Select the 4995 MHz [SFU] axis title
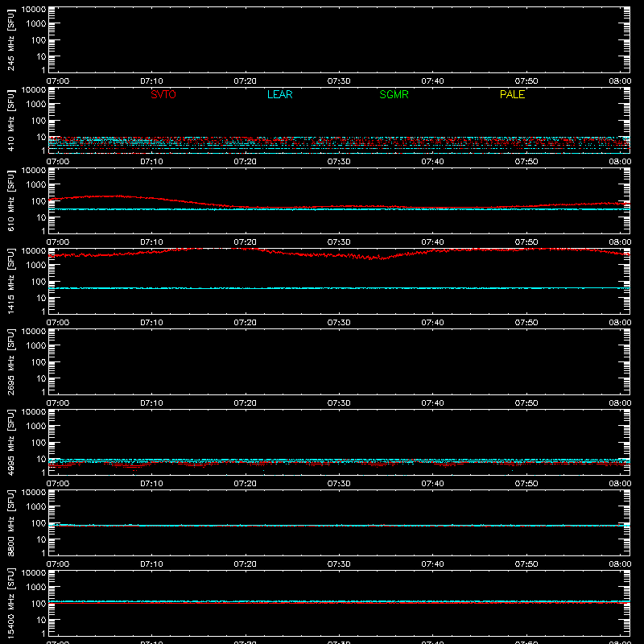 point(10,443)
